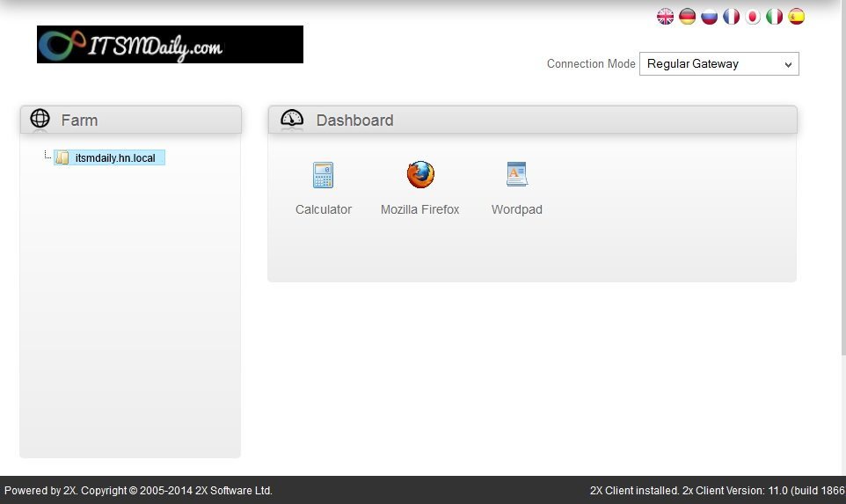The width and height of the screenshot is (846, 504).
Task: Click the Dashboard panel header title
Action: tap(354, 121)
